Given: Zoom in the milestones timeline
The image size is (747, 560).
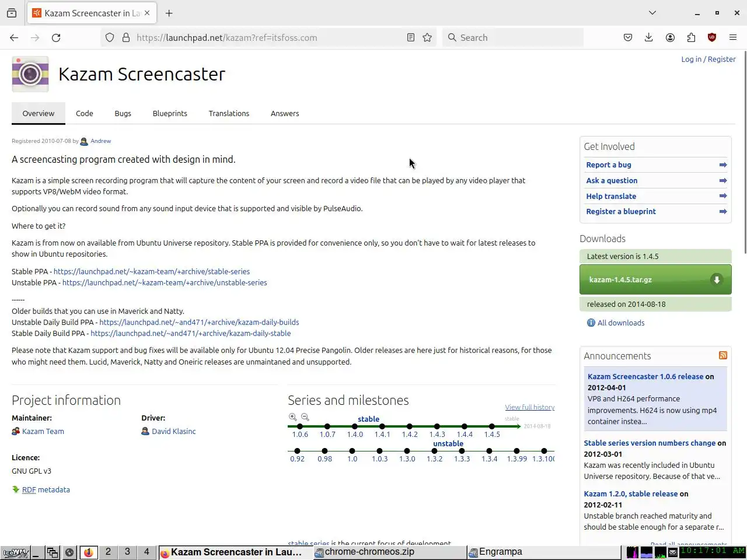Looking at the screenshot, I should coord(293,417).
